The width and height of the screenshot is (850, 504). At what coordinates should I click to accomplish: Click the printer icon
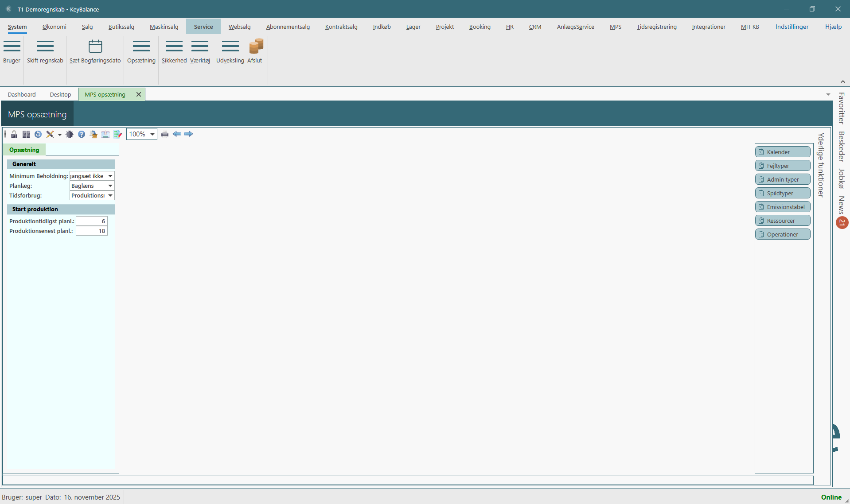tap(165, 134)
